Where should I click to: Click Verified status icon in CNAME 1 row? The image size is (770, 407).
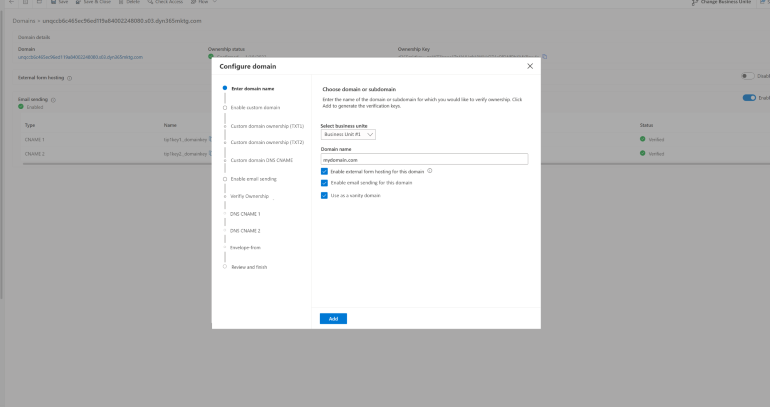point(642,139)
